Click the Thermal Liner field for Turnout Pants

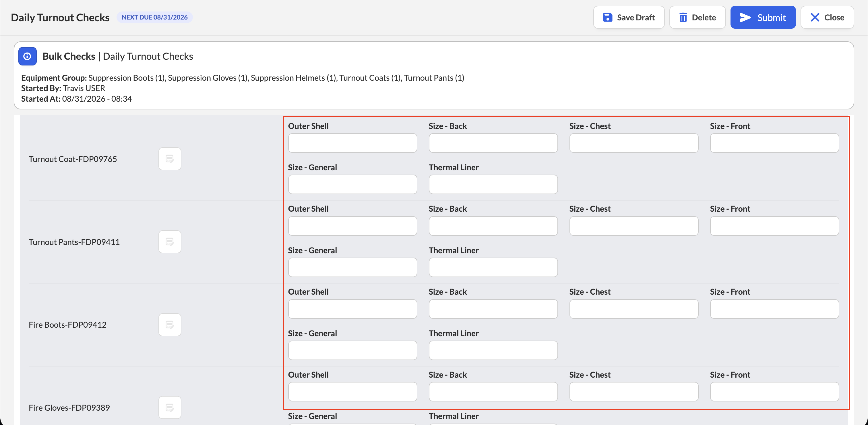click(x=493, y=267)
